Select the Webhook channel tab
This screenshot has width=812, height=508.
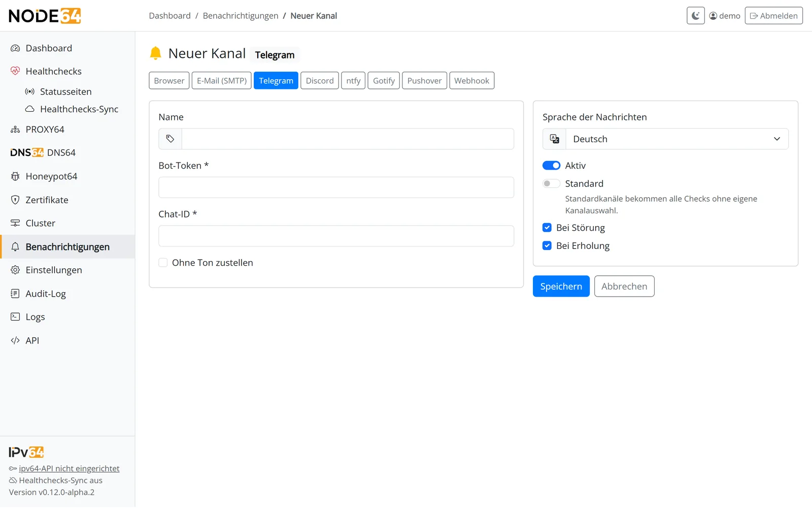(x=471, y=80)
